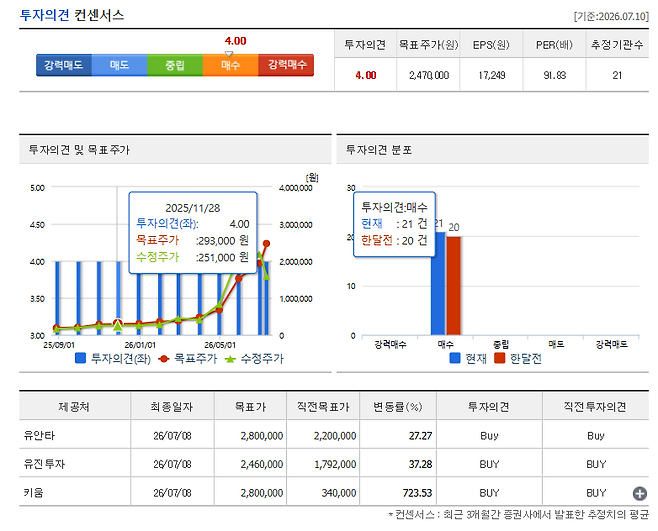The image size is (658, 531).
Task: Click the 키움 provider row
Action: (334, 492)
